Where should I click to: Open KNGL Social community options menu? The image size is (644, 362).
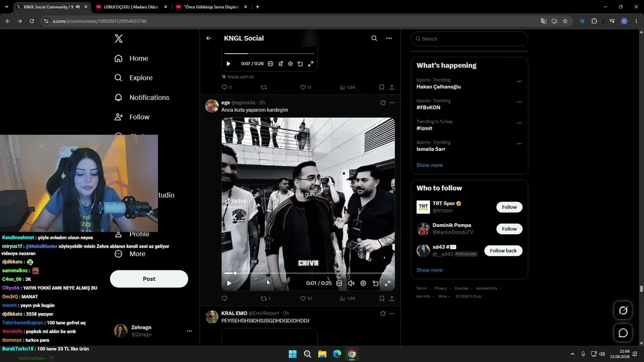pos(389,38)
